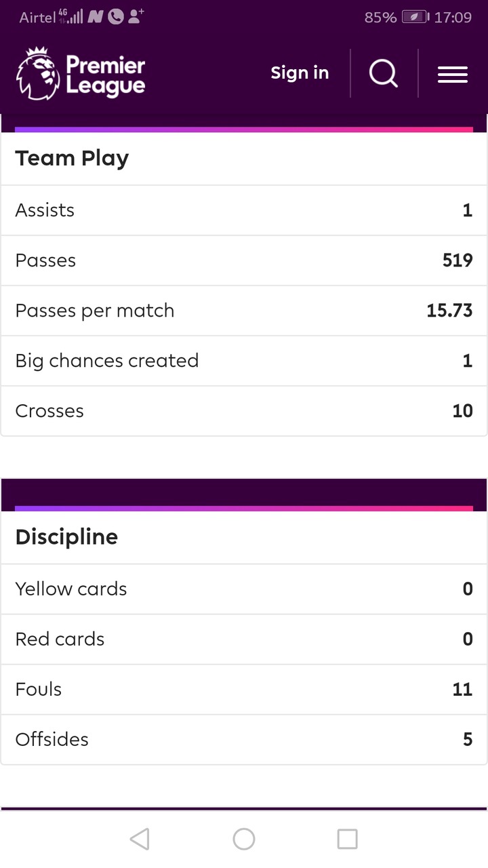488x868 pixels.
Task: Tap the Android recent apps square
Action: pyautogui.click(x=347, y=839)
